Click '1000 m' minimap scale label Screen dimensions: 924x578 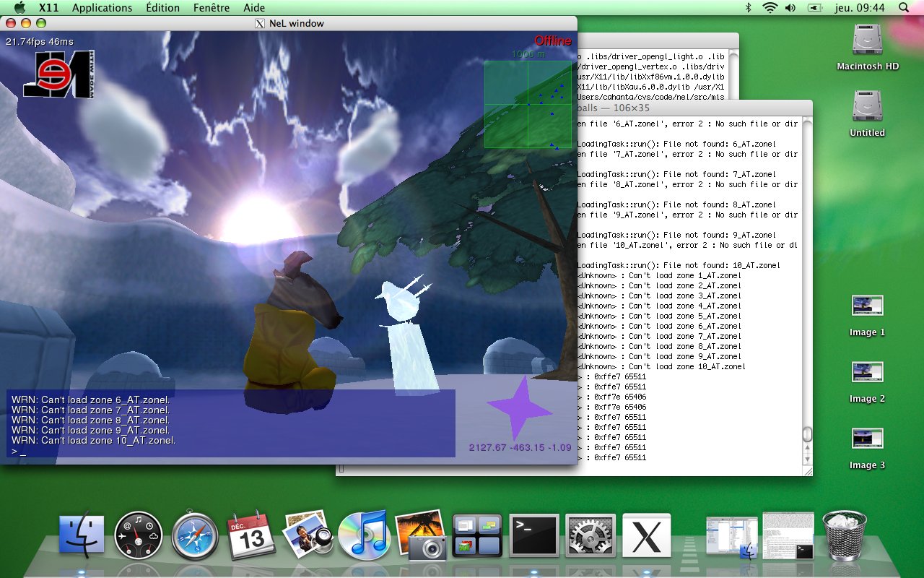coord(528,54)
